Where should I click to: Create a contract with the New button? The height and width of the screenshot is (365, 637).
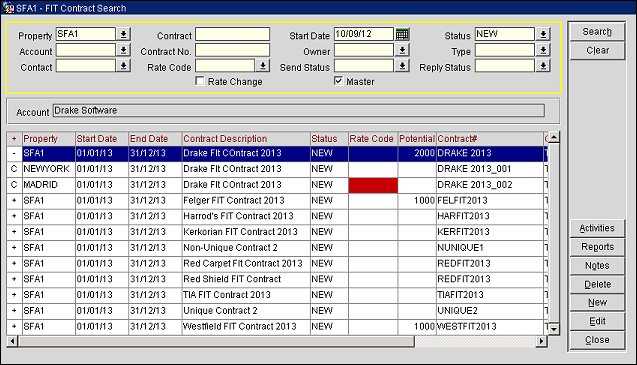click(597, 302)
